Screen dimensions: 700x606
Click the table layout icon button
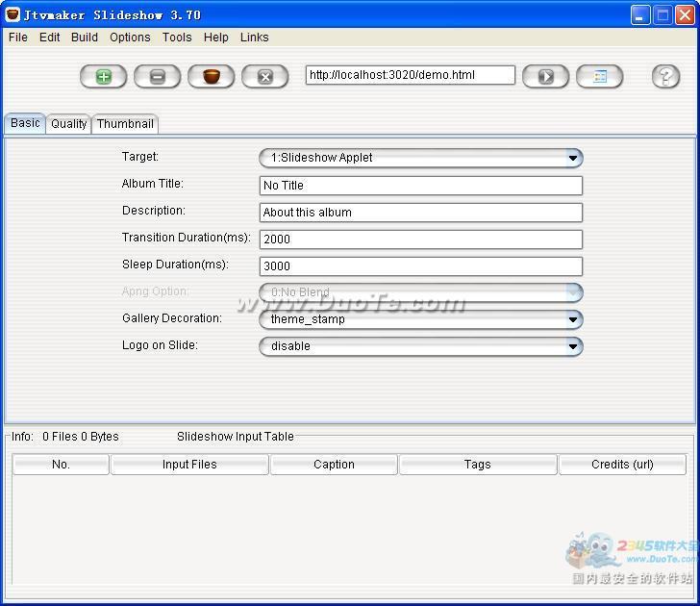(600, 77)
